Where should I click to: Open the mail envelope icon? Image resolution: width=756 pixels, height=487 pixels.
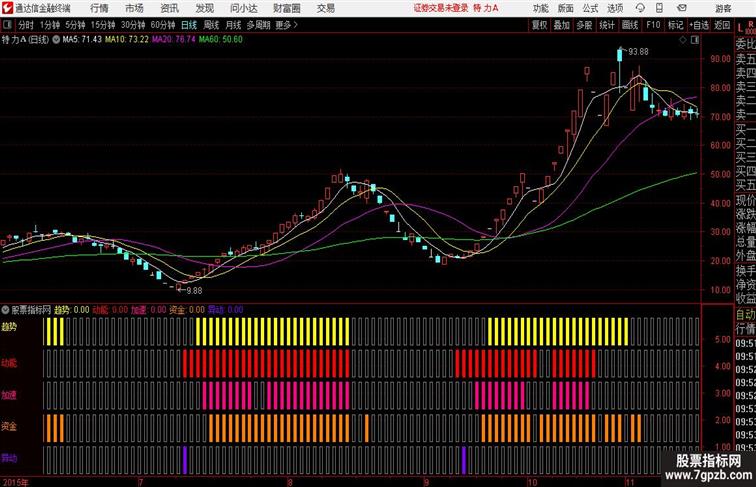[682, 8]
